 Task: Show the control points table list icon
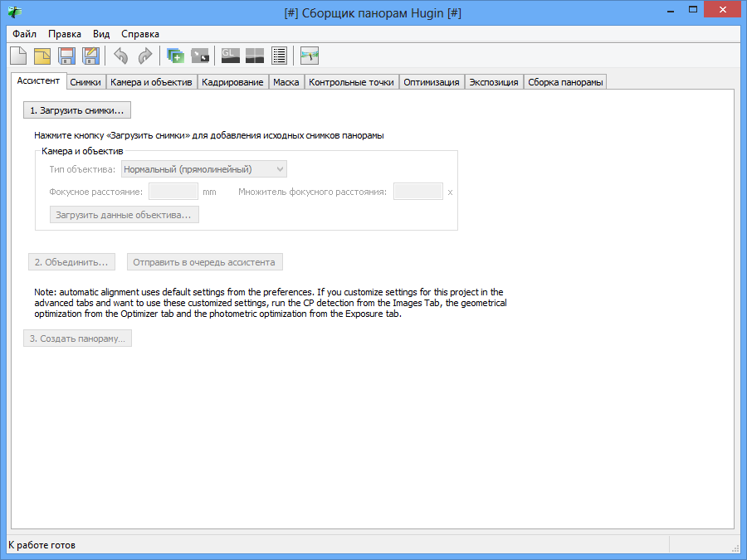(x=279, y=56)
